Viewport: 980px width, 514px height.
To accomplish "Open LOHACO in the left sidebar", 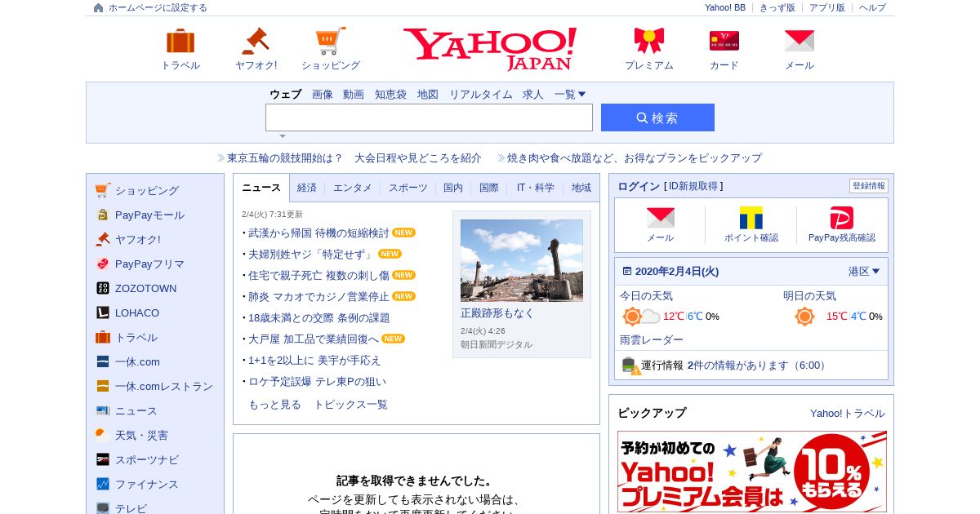I will (137, 312).
